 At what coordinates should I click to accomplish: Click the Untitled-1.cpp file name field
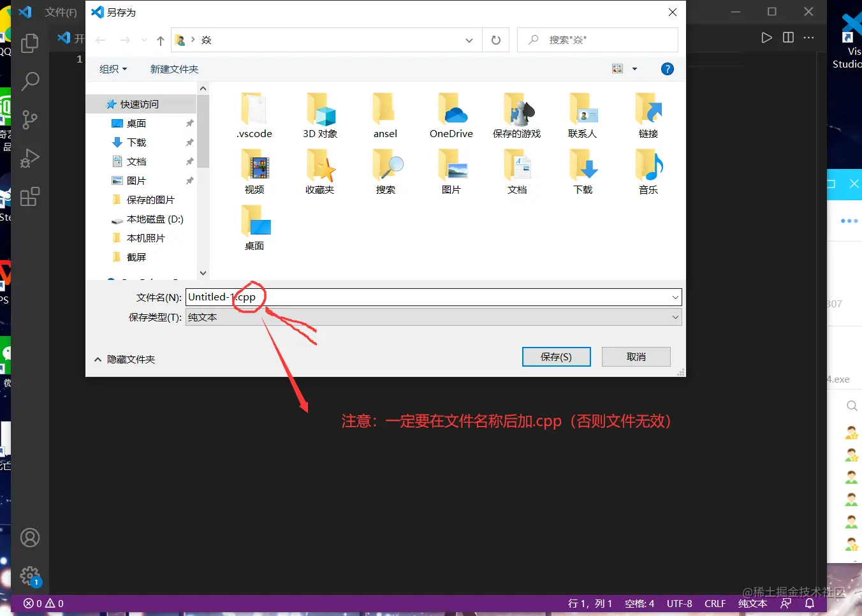[383, 297]
